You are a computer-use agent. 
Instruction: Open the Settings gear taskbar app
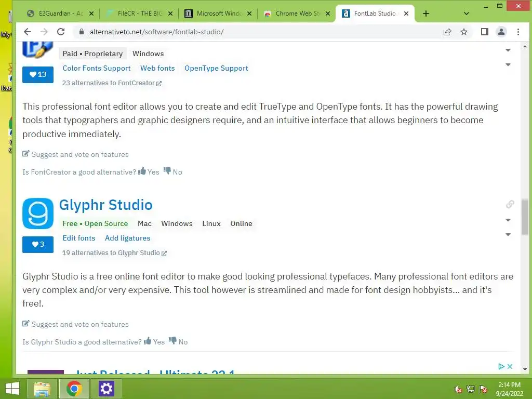[x=106, y=389]
